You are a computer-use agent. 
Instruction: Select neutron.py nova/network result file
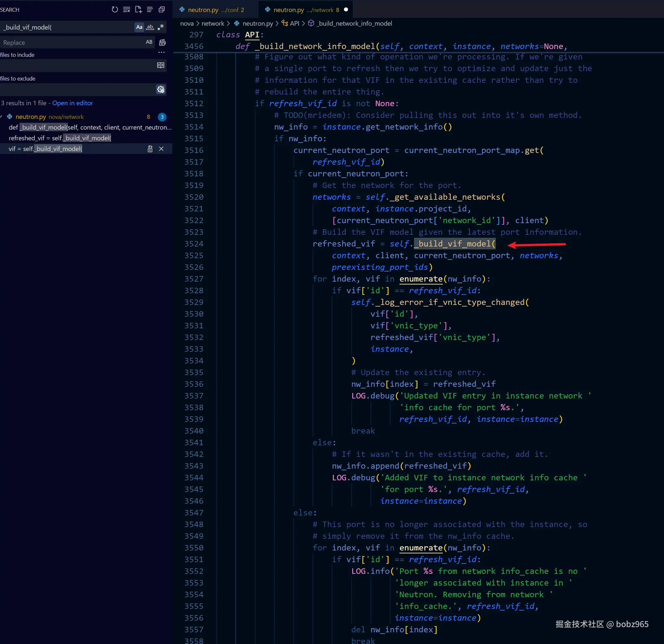(x=86, y=117)
